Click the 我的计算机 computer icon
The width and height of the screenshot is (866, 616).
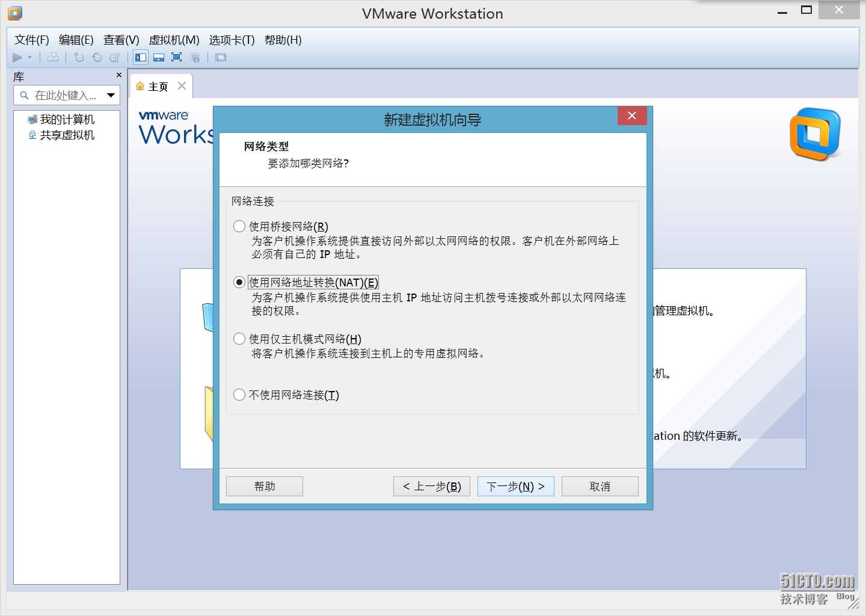pyautogui.click(x=32, y=119)
